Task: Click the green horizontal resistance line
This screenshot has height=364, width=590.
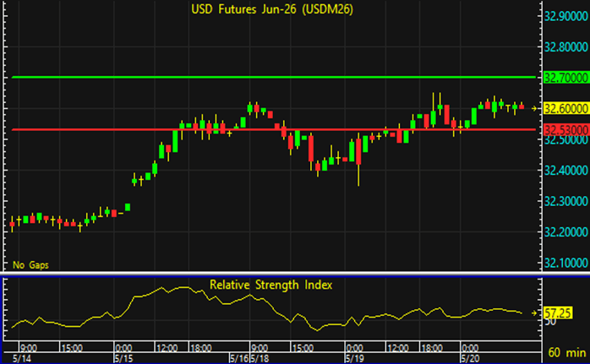Action: [x=274, y=78]
